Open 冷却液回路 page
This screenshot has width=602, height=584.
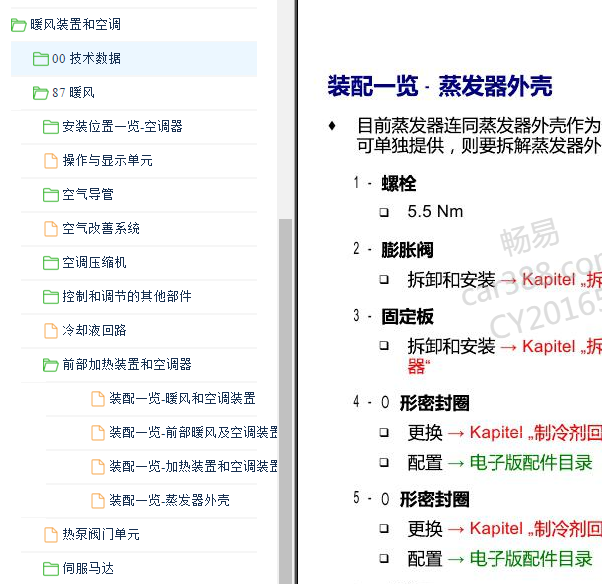coord(94,331)
